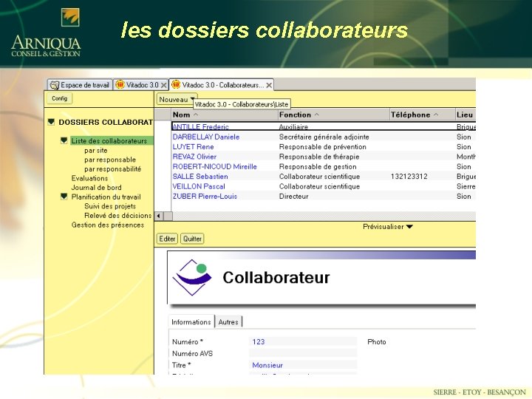Open REVAZ Olivier record
532x399 pixels.
pyautogui.click(x=194, y=157)
